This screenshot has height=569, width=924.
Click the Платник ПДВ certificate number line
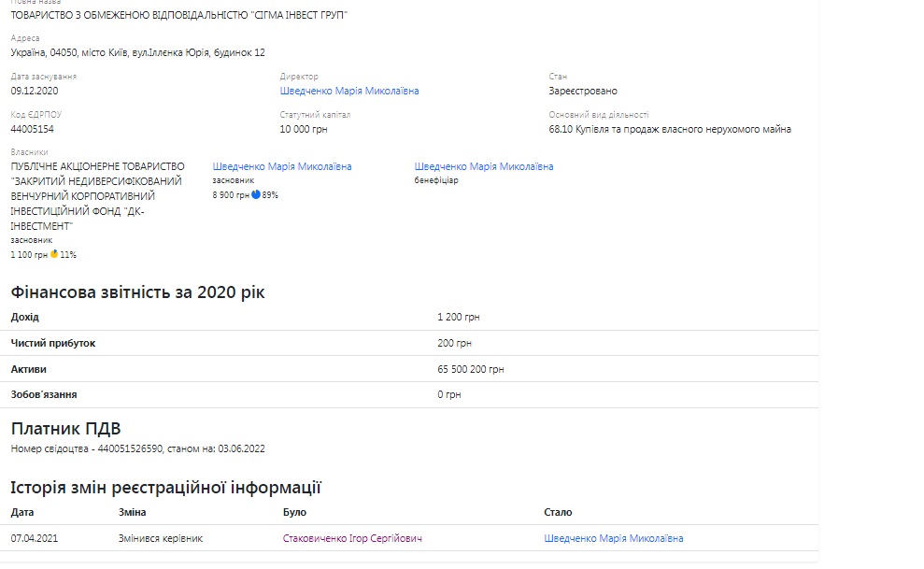click(138, 449)
